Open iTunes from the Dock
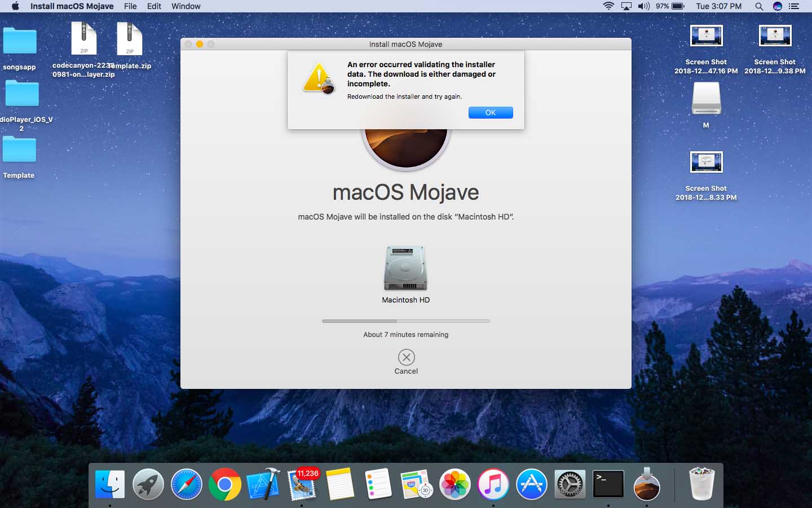812x508 pixels. click(x=493, y=484)
